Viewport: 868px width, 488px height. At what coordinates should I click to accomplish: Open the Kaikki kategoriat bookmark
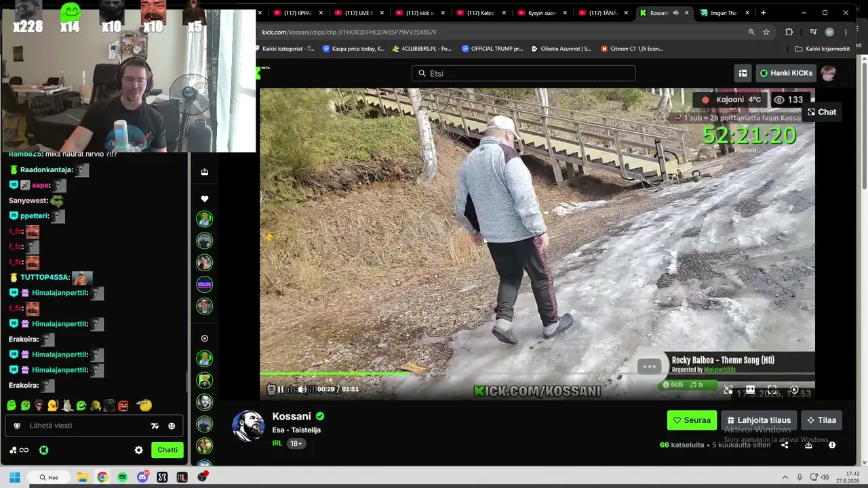tap(288, 49)
